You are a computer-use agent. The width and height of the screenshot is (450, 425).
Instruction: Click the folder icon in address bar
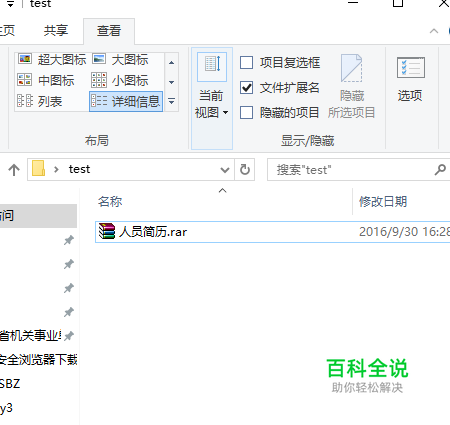coord(38,169)
